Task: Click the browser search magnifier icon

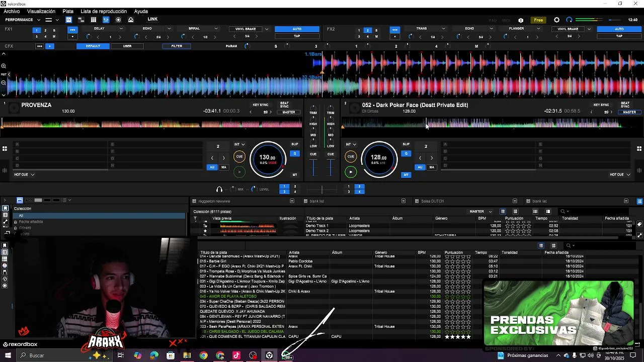Action: pos(563,212)
